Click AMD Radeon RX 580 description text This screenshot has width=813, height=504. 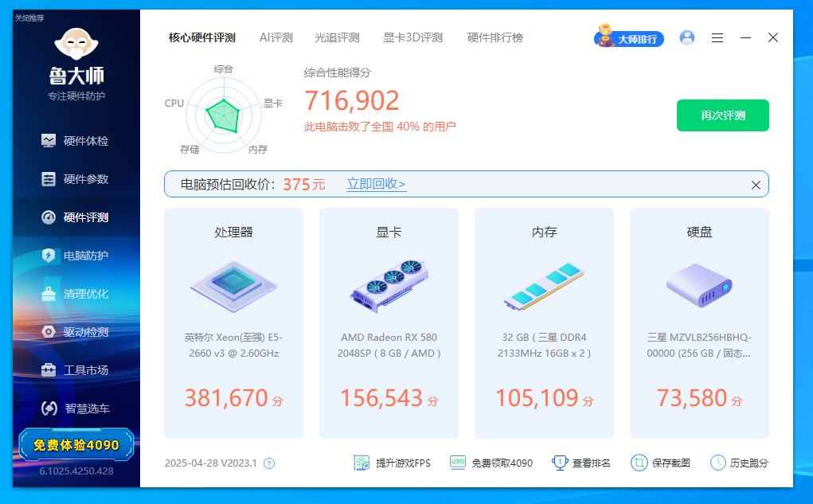389,346
